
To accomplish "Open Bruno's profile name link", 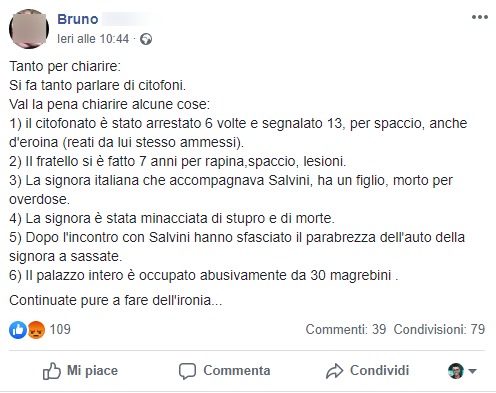I will (78, 19).
